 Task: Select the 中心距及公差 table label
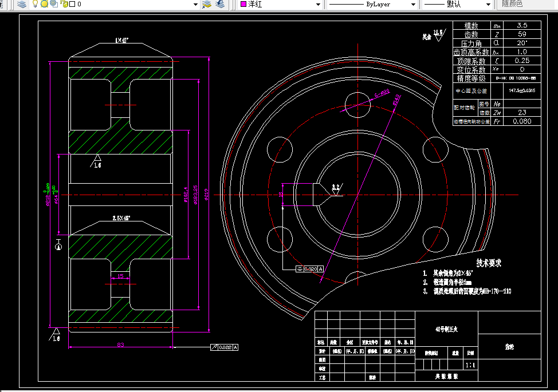(x=471, y=91)
